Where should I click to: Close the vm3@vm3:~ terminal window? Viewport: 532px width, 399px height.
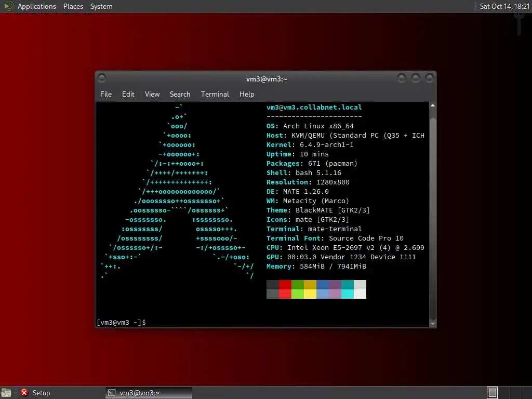click(429, 78)
